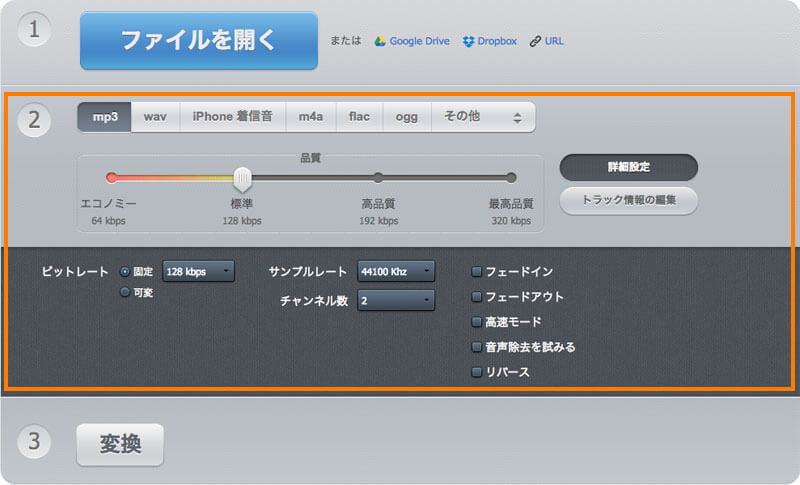Enable the 音声除去を試みる checkbox
This screenshot has height=485, width=800.
coord(477,347)
